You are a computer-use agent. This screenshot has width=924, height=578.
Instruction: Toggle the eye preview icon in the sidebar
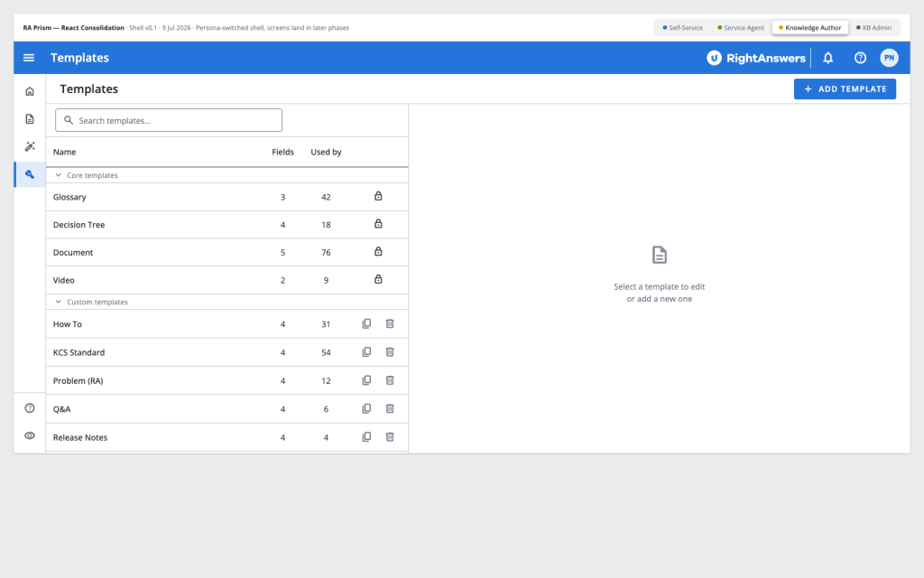point(30,435)
